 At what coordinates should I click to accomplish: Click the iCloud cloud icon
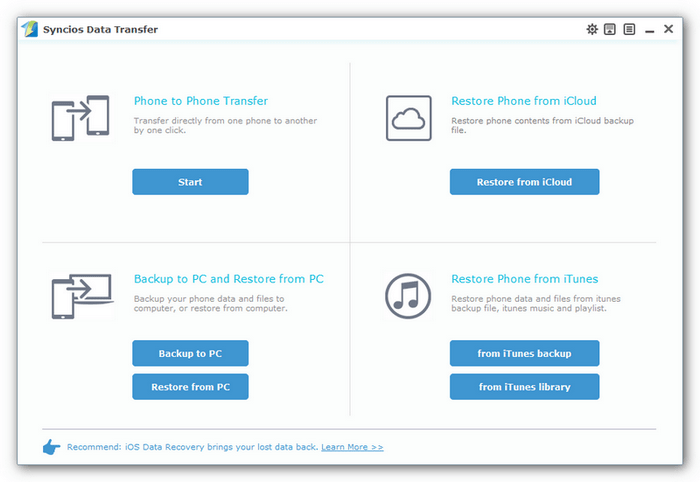[408, 118]
